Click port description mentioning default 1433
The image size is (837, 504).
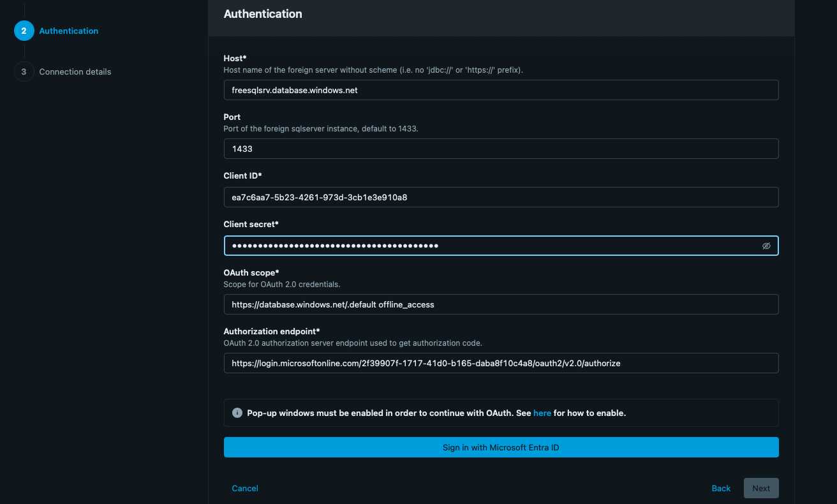pos(321,128)
